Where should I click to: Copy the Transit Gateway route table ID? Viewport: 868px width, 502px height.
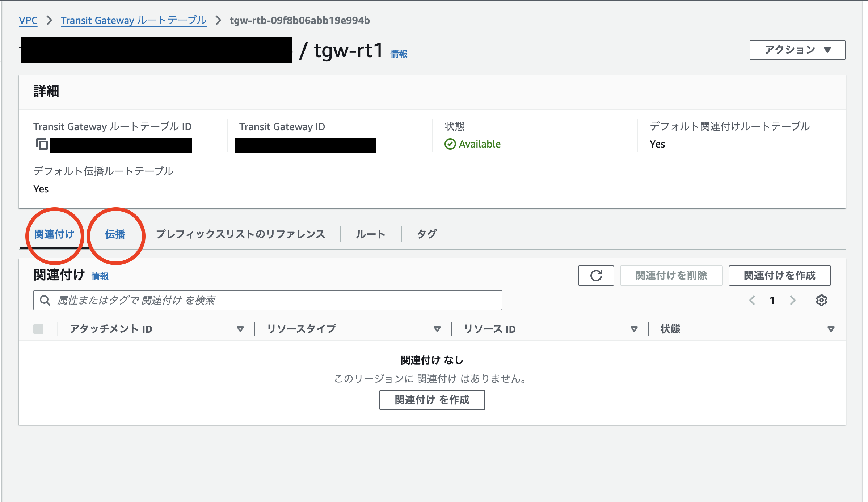click(x=42, y=145)
